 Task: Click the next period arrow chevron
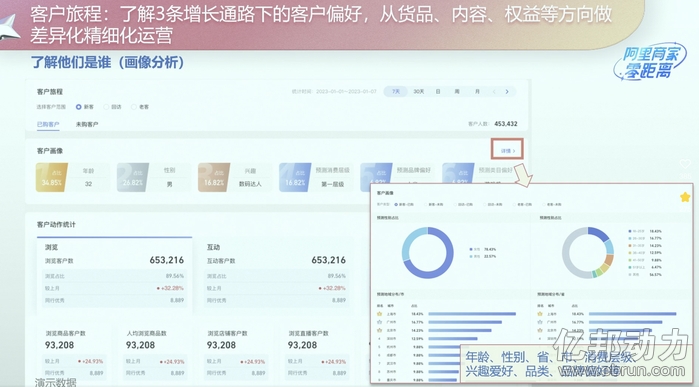click(x=507, y=92)
